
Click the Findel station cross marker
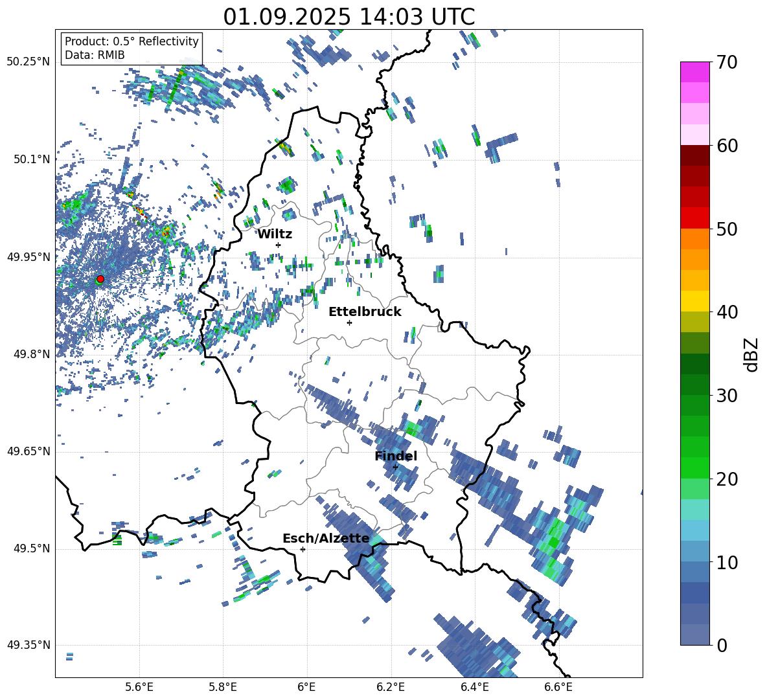tap(395, 467)
